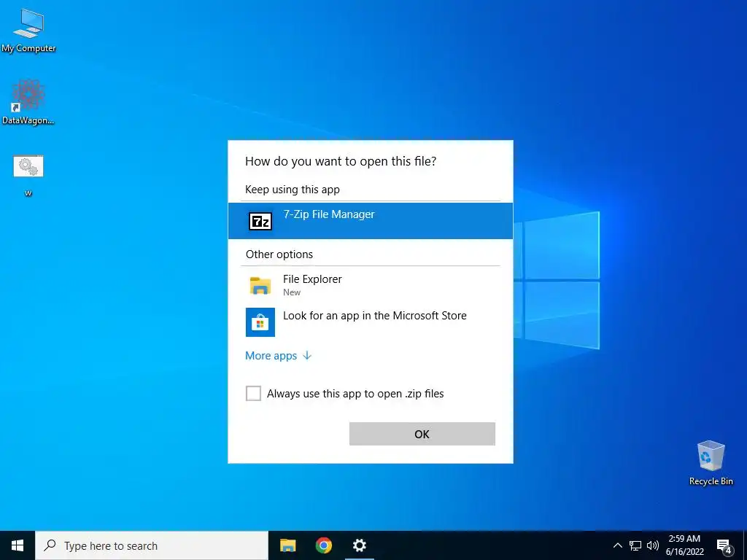Open Settings gear in the taskbar

(x=359, y=545)
